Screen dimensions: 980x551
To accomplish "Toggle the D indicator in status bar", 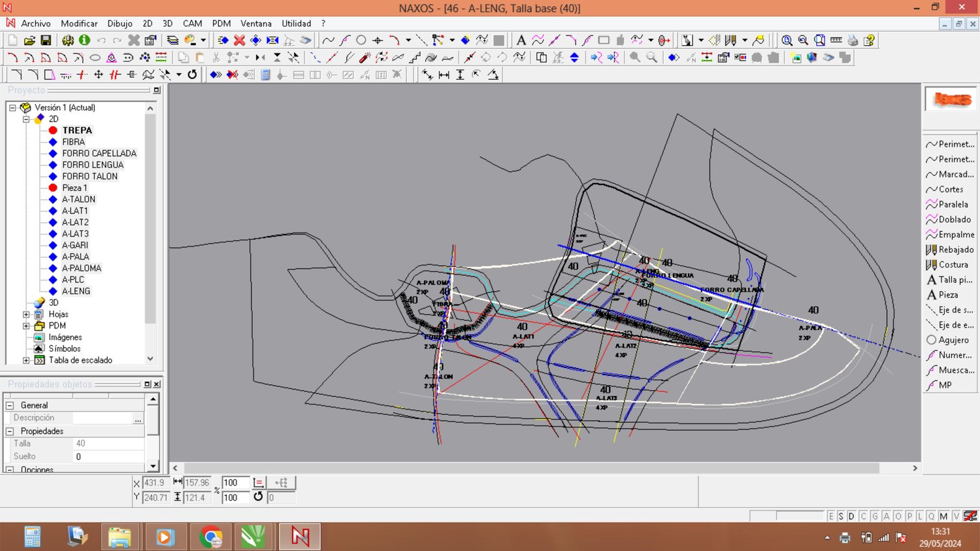I will tap(851, 516).
